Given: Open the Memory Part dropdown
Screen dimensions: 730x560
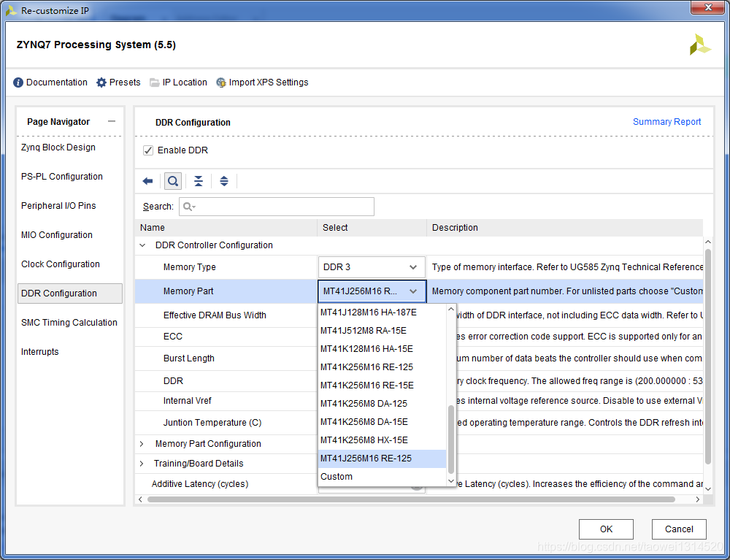Looking at the screenshot, I should pyautogui.click(x=372, y=291).
